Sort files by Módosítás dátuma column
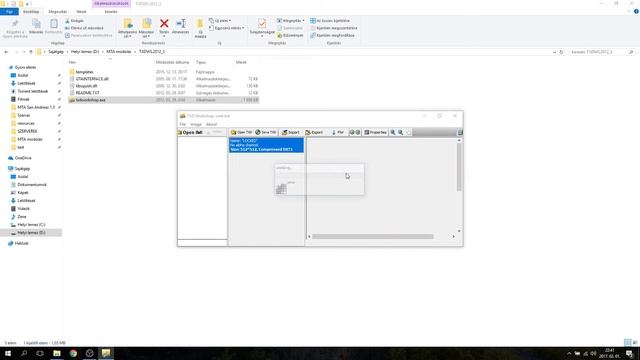The width and height of the screenshot is (640, 360). (172, 62)
